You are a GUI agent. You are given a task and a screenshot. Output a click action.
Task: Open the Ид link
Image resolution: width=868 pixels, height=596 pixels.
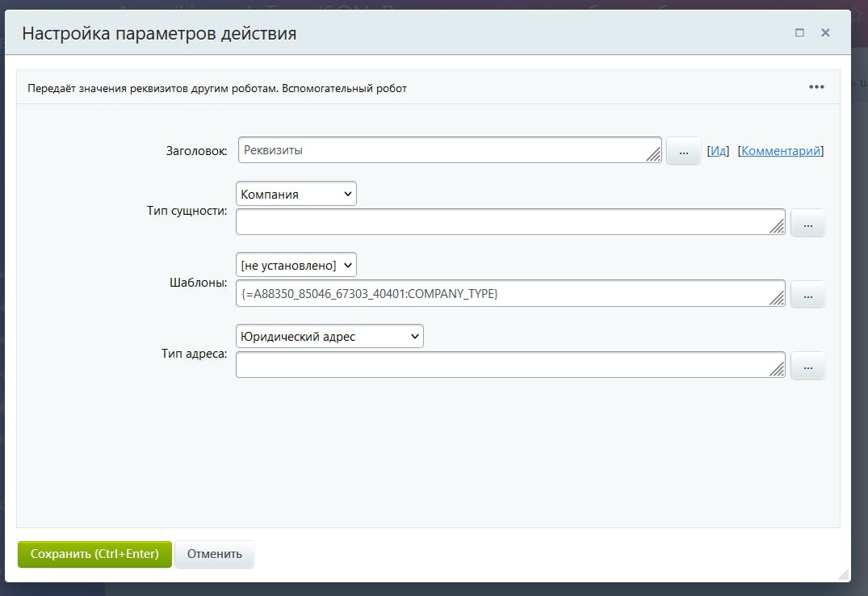pyautogui.click(x=718, y=150)
